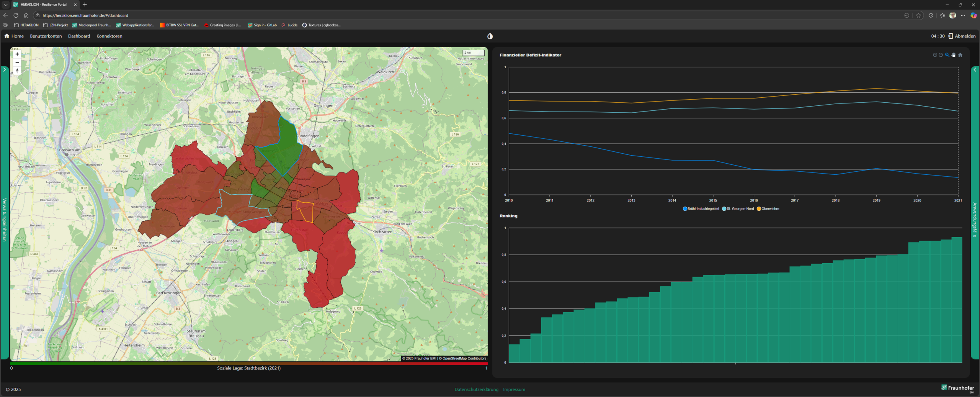Toggle dark/light theme contrast icon
The image size is (980, 397).
tap(490, 36)
